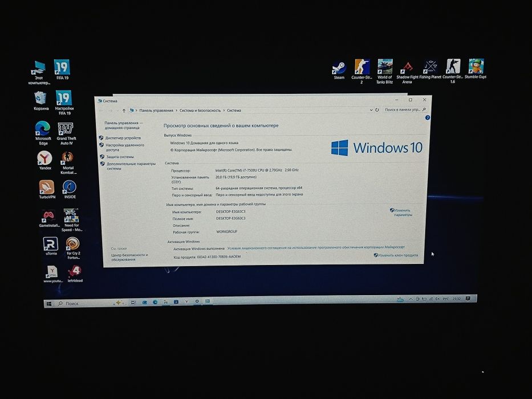532x399 pixels.
Task: Open the Mortal Kombat shortcut
Action: click(x=68, y=163)
